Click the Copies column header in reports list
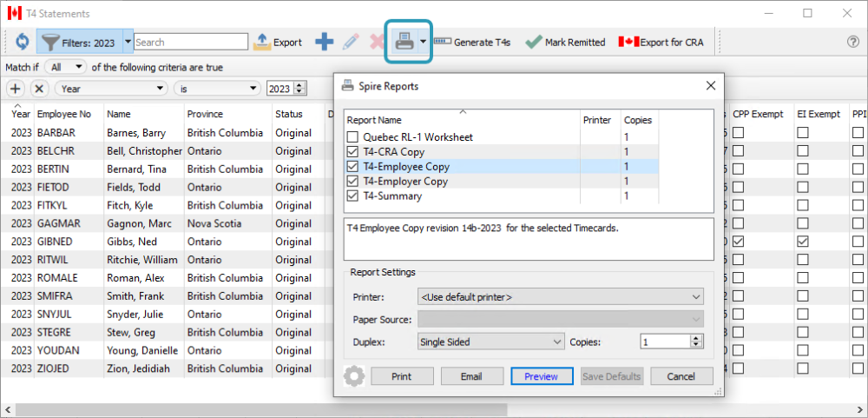Screen dimensions: 868x418 639,120
